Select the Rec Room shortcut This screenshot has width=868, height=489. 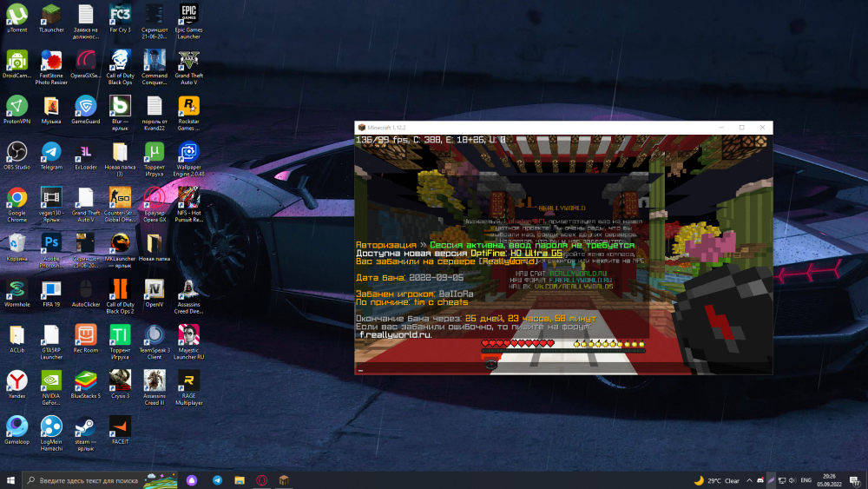[86, 339]
